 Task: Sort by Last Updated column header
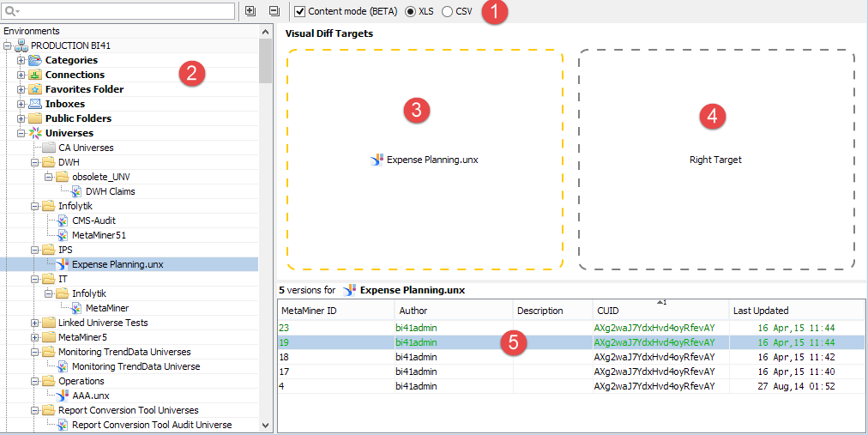797,311
